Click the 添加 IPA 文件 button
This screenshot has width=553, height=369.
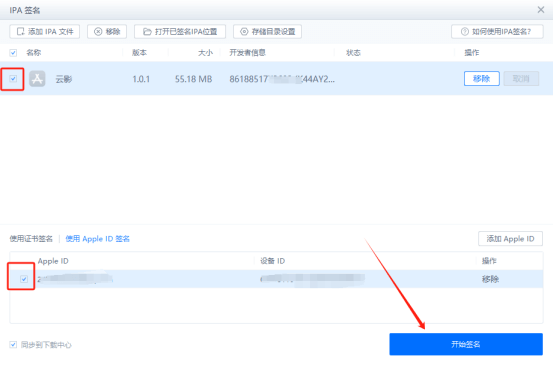pyautogui.click(x=44, y=32)
